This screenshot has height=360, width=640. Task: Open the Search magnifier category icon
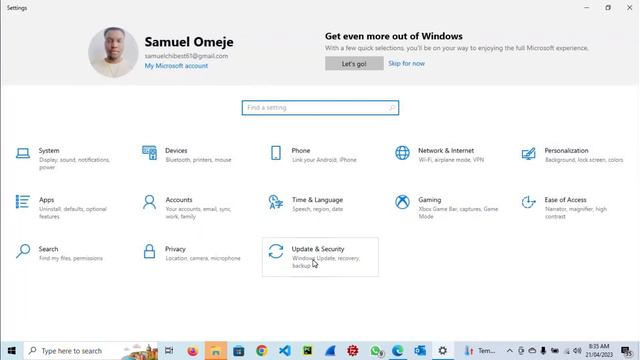(x=23, y=251)
